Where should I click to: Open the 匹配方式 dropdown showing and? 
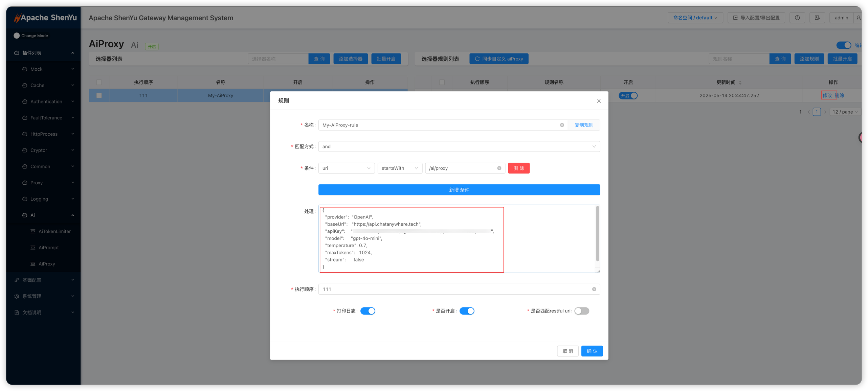click(459, 146)
